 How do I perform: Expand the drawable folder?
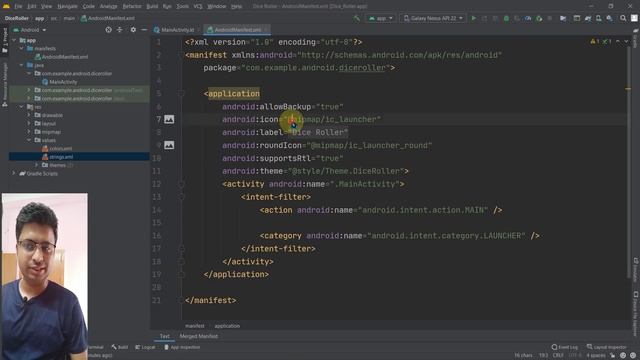(29, 115)
